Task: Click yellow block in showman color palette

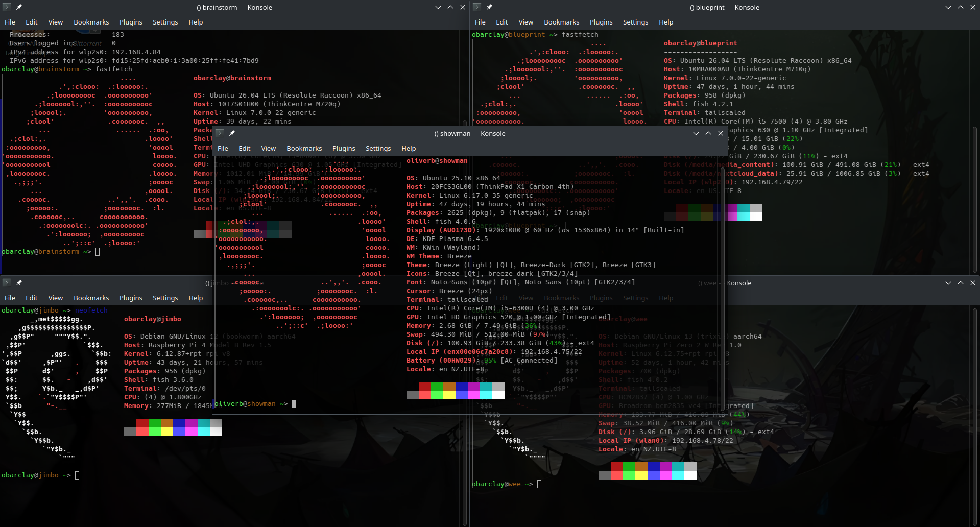Action: (x=449, y=395)
